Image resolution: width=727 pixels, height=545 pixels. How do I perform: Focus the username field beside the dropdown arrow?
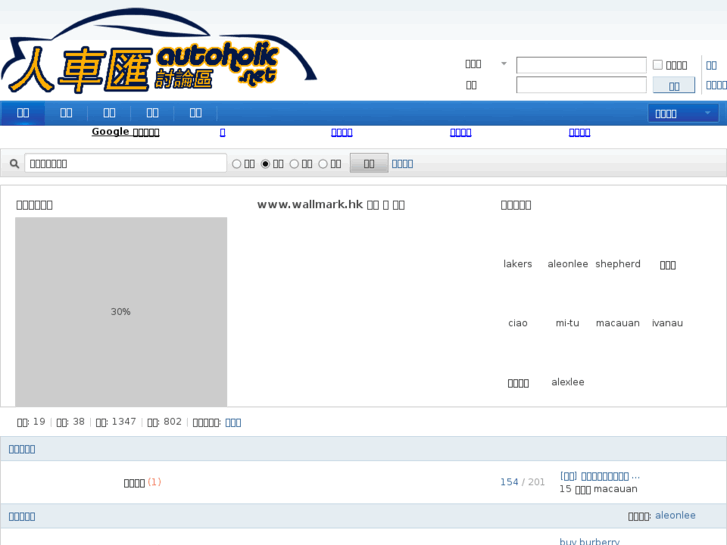click(x=581, y=65)
